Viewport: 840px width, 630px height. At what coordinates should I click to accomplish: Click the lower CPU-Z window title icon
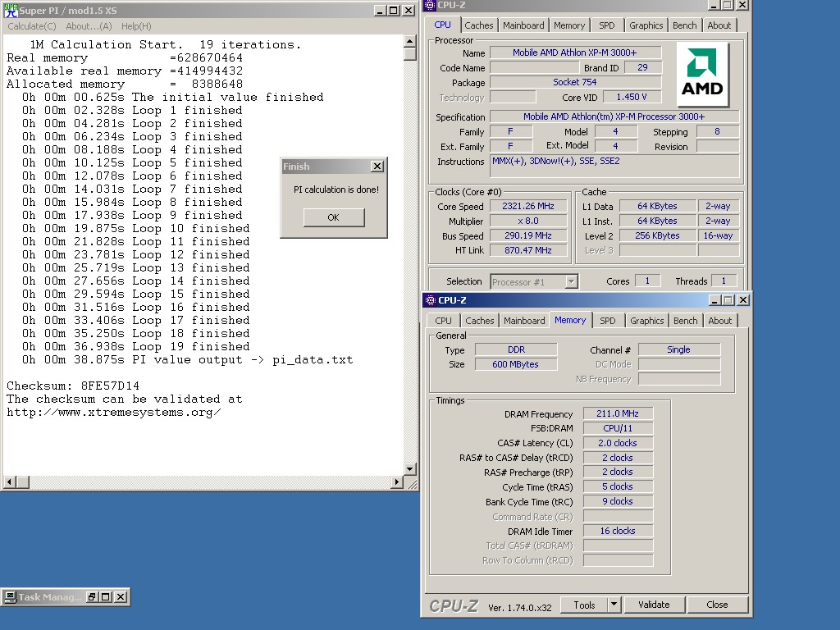pos(430,300)
